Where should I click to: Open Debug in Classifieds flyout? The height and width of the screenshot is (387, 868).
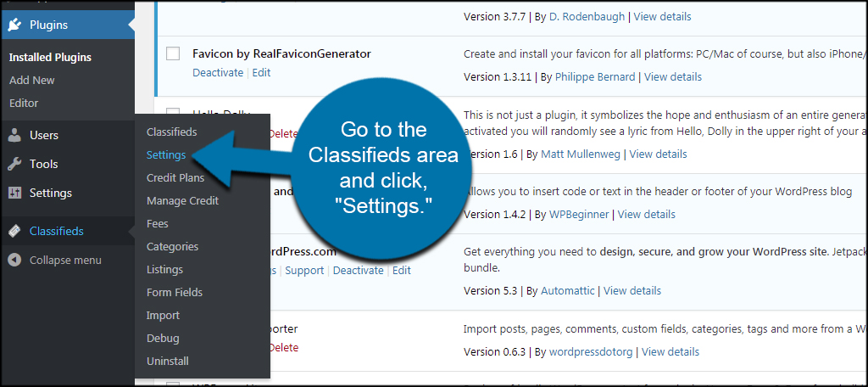163,339
